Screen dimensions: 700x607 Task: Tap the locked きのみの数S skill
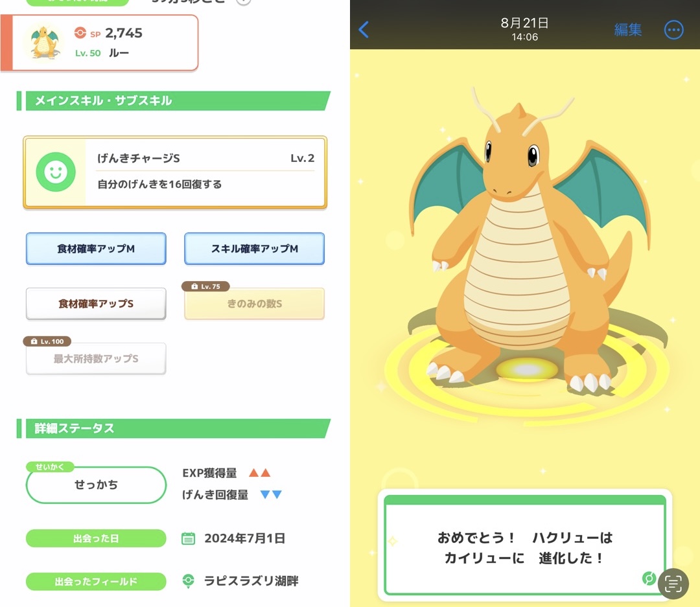[255, 303]
